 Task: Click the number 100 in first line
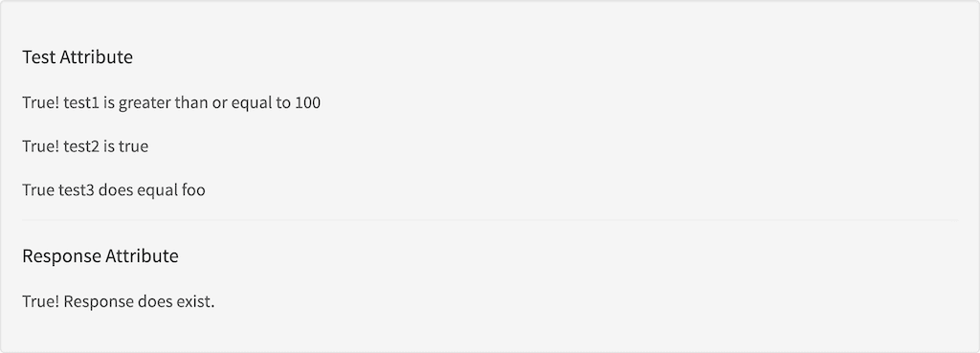pyautogui.click(x=307, y=102)
